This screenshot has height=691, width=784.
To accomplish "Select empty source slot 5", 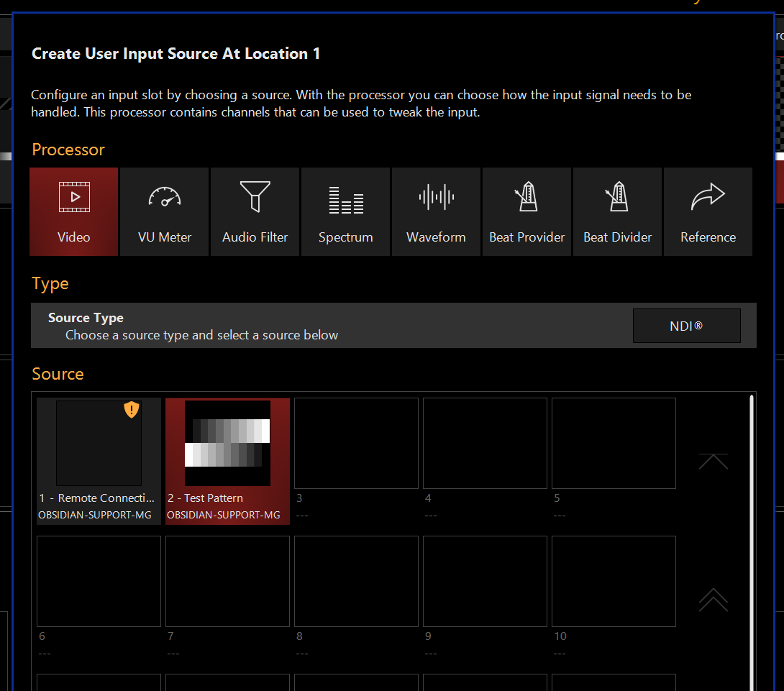I will (614, 443).
